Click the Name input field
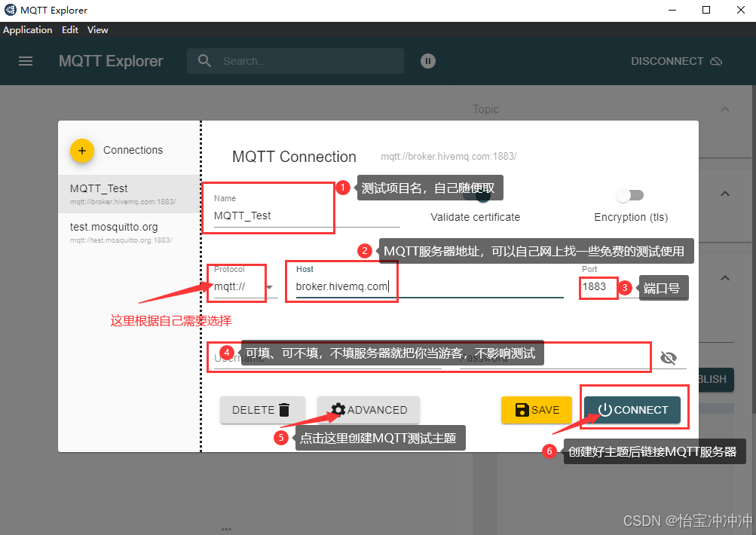756x535 pixels. click(x=307, y=216)
